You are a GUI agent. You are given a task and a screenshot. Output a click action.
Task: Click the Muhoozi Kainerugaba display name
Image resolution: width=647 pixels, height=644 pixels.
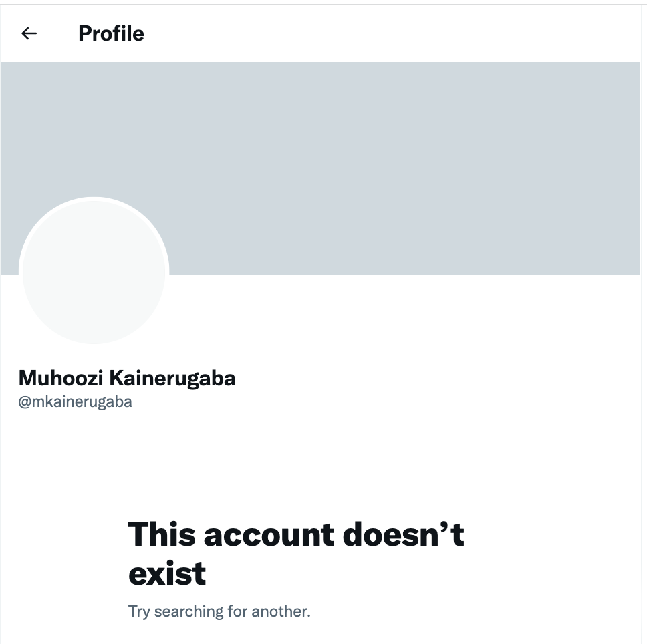[127, 378]
